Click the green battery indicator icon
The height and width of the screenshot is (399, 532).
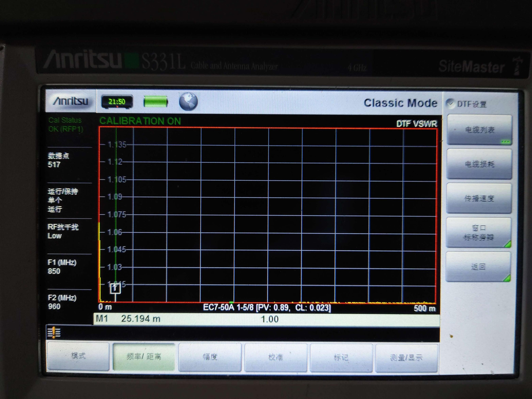(x=155, y=102)
